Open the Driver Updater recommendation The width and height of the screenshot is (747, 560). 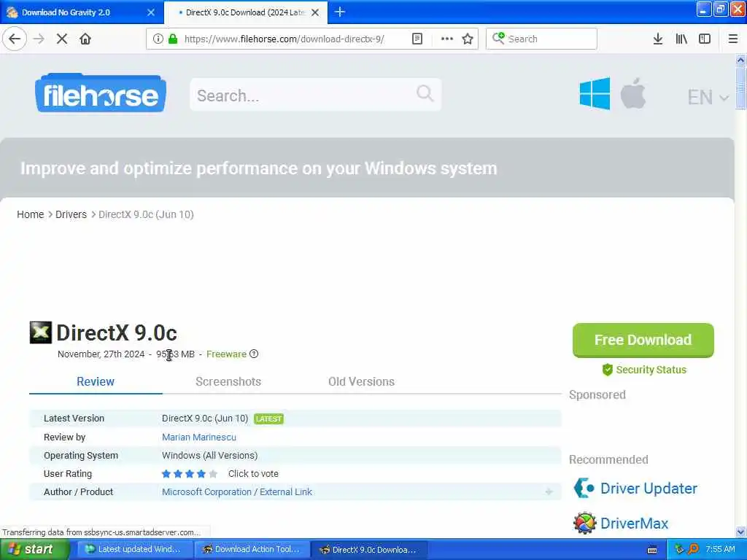tap(649, 488)
